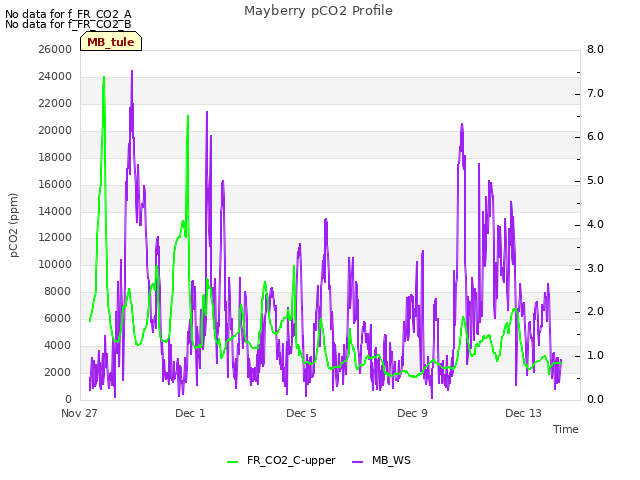Click the Dec 1 x-axis tick label
The height and width of the screenshot is (480, 640).
190,413
